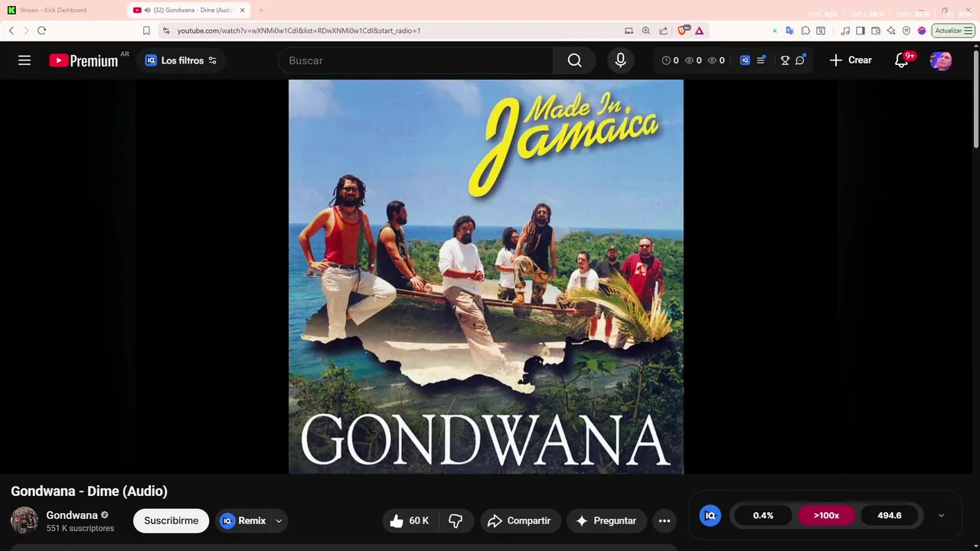Click the Remix button
The width and height of the screenshot is (980, 551).
243,520
